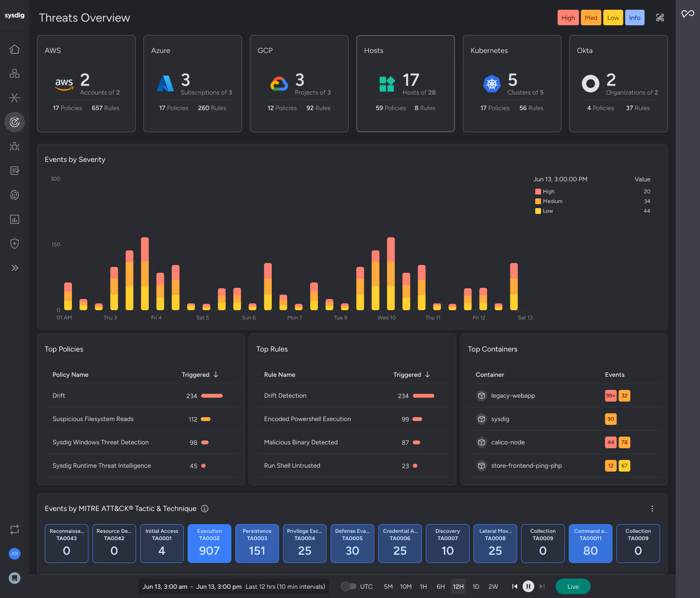Click the dashboard scan icon next to Info
Viewport: 700px width, 598px height.
[x=660, y=18]
